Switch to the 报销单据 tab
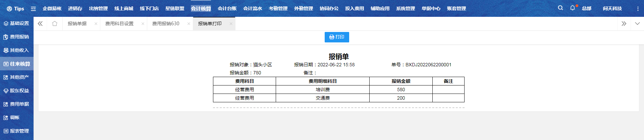The height and width of the screenshot is (140, 644). pyautogui.click(x=77, y=24)
